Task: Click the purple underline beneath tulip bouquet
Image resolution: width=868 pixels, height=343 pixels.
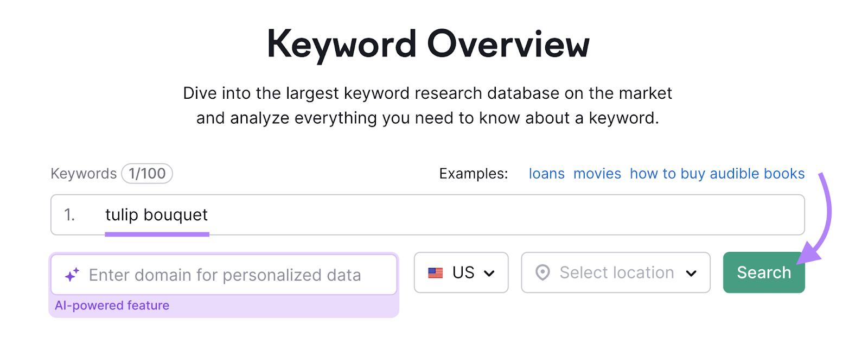Action: (x=157, y=234)
